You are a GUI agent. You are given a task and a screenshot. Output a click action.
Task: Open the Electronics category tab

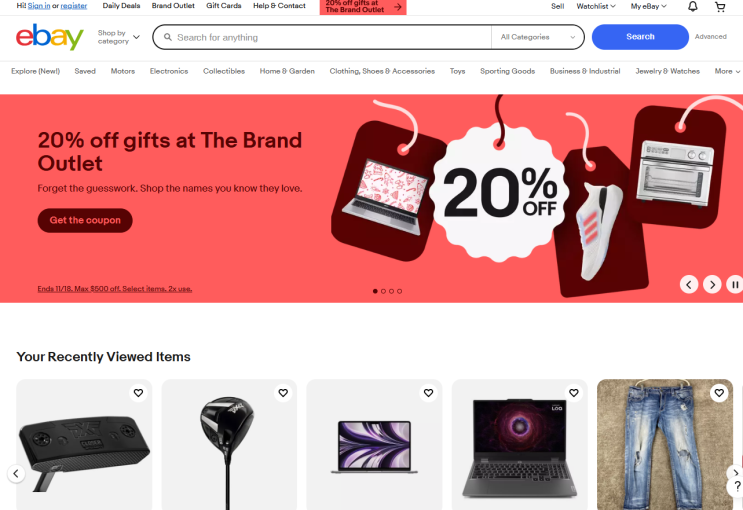coord(169,71)
